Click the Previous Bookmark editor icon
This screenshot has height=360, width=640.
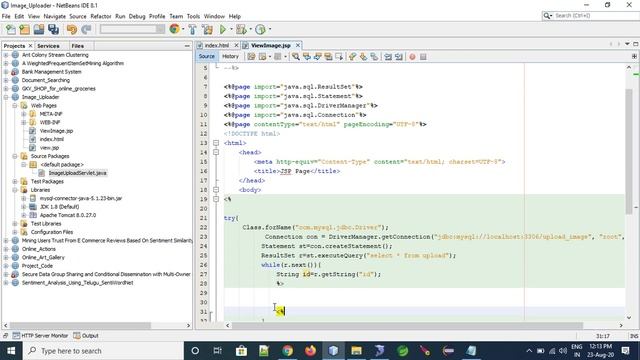[x=352, y=57]
